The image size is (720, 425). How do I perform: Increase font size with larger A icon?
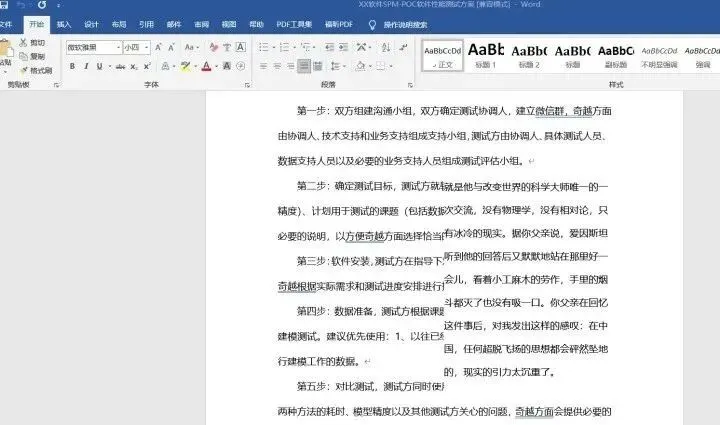click(158, 47)
